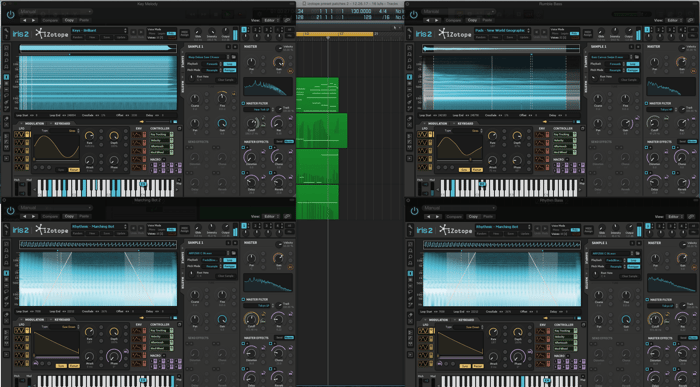Toggle Retrigger in Rumble Bass sample panel
The height and width of the screenshot is (387, 700).
633,70
